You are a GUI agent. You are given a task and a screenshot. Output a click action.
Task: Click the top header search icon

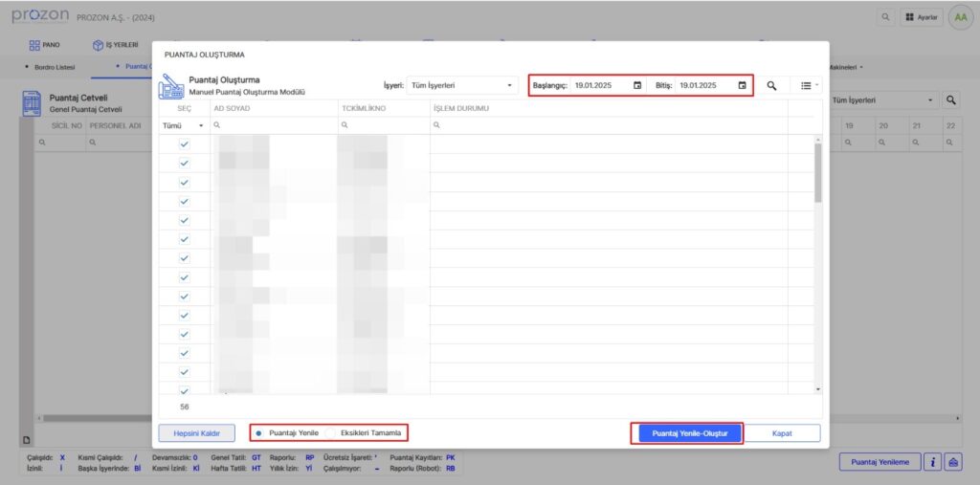coord(884,18)
